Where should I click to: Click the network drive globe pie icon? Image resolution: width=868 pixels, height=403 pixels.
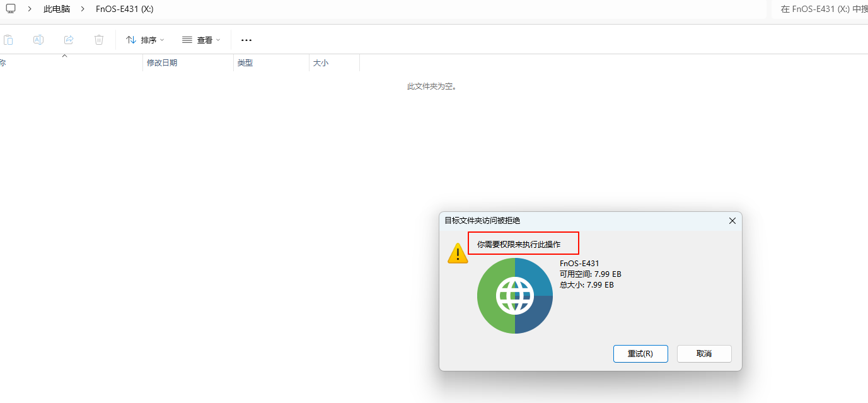515,296
